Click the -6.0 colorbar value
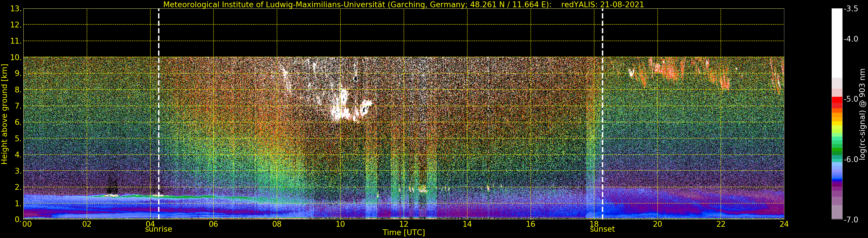Screen dimensions: 868x238 pyautogui.click(x=851, y=159)
